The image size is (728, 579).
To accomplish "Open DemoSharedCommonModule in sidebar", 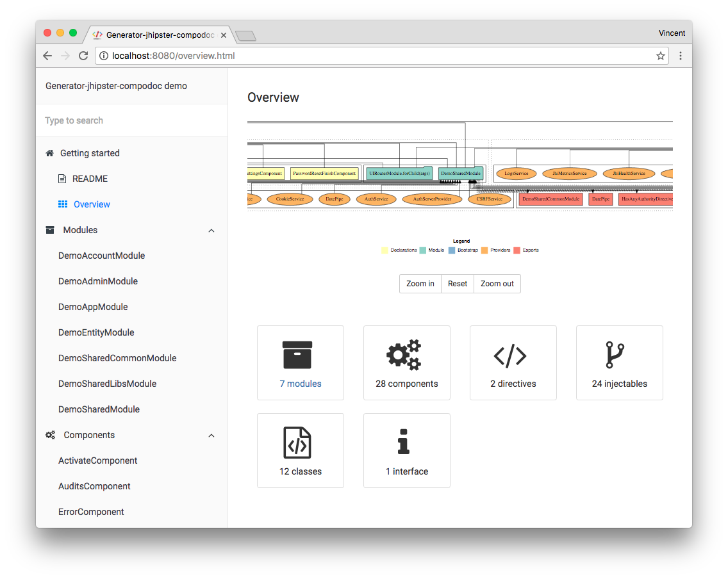I will pos(117,358).
